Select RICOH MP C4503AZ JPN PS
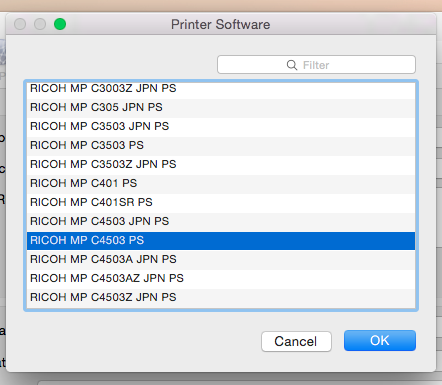442x385 pixels. [221, 279]
